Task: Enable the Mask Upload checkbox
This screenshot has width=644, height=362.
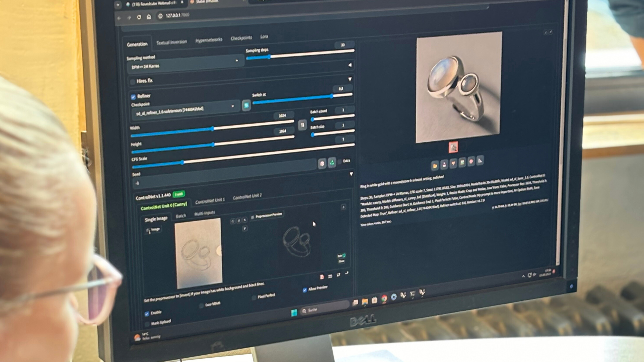Action: pos(147,324)
